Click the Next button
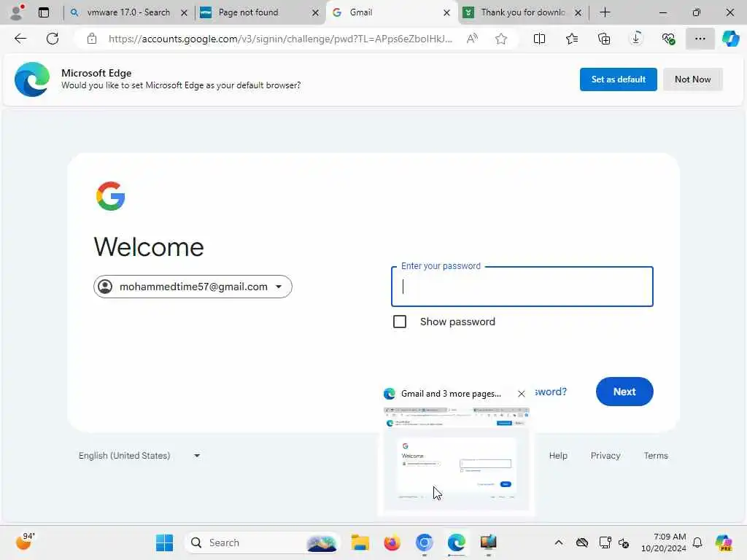This screenshot has width=747, height=560. 624,392
